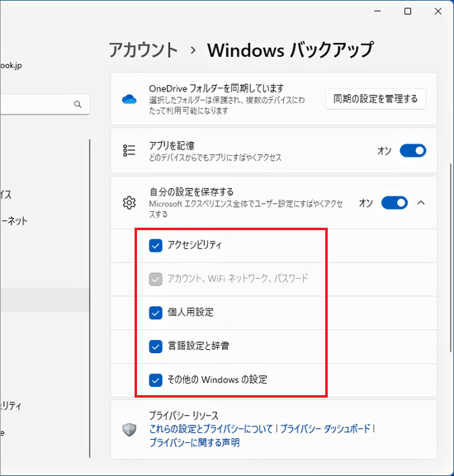Screen dimensions: 454x476
Task: Uncheck the 言語設定と辞書 checkbox
Action: tap(155, 346)
